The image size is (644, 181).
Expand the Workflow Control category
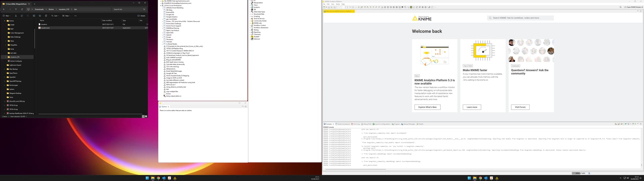coord(250,25)
